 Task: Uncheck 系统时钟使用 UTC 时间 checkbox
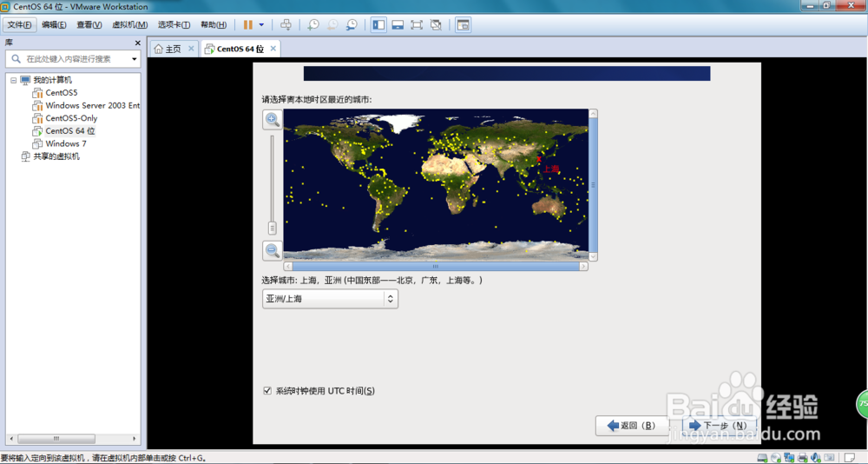point(267,391)
